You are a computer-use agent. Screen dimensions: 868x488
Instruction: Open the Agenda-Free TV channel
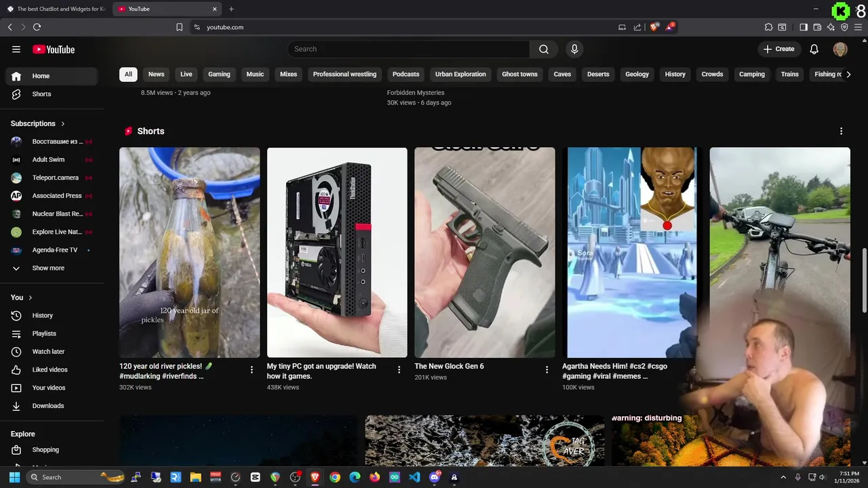point(52,250)
